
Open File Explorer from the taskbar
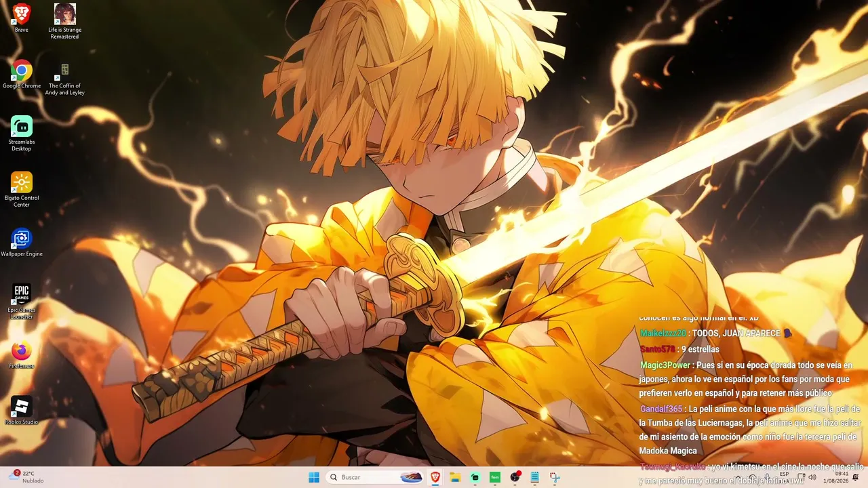(455, 477)
